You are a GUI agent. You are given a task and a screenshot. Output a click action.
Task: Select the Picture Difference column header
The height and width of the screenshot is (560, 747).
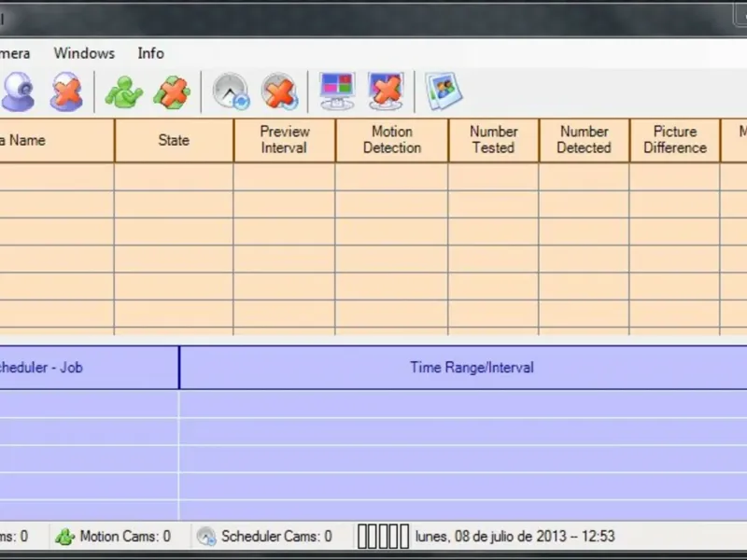click(x=675, y=140)
